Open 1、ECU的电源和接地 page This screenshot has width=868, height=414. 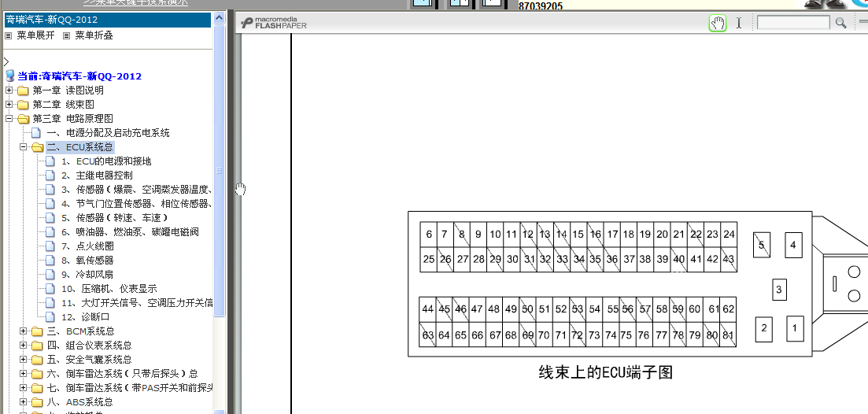[106, 161]
